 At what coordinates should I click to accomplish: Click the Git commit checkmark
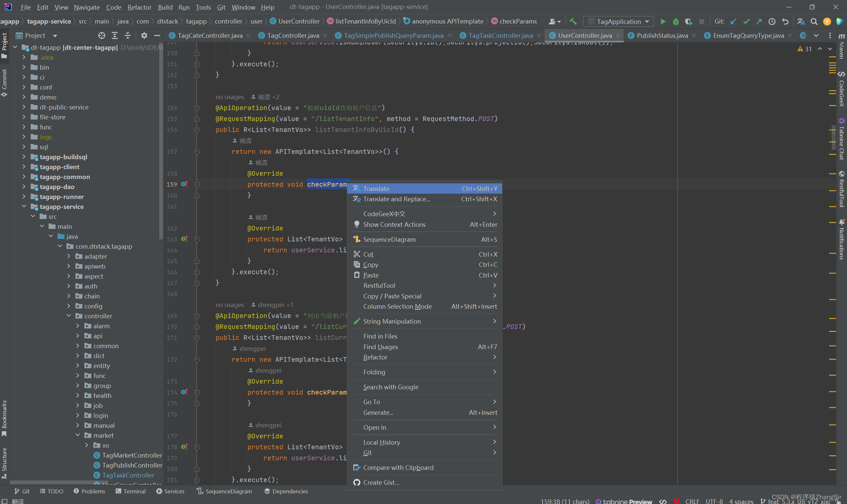746,22
